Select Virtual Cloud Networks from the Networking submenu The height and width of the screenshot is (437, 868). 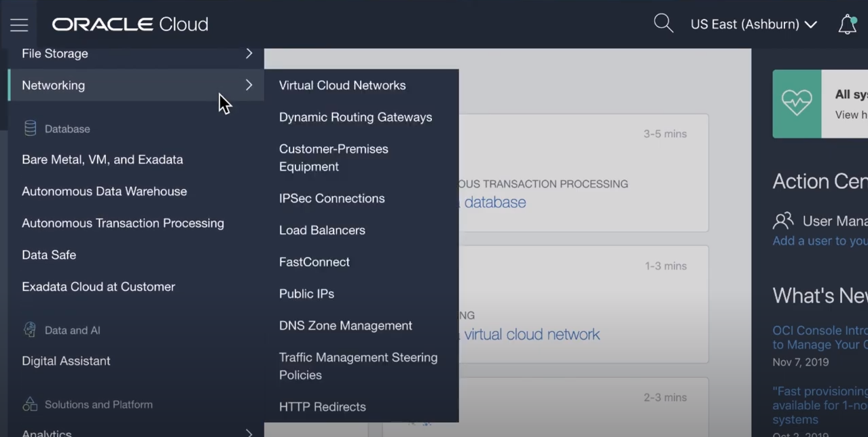click(x=342, y=85)
